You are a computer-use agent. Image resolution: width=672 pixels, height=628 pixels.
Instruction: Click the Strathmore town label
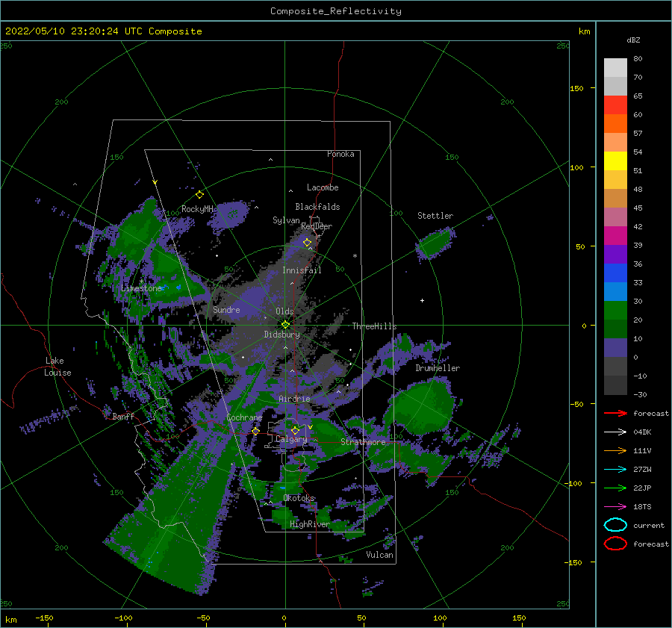[363, 442]
